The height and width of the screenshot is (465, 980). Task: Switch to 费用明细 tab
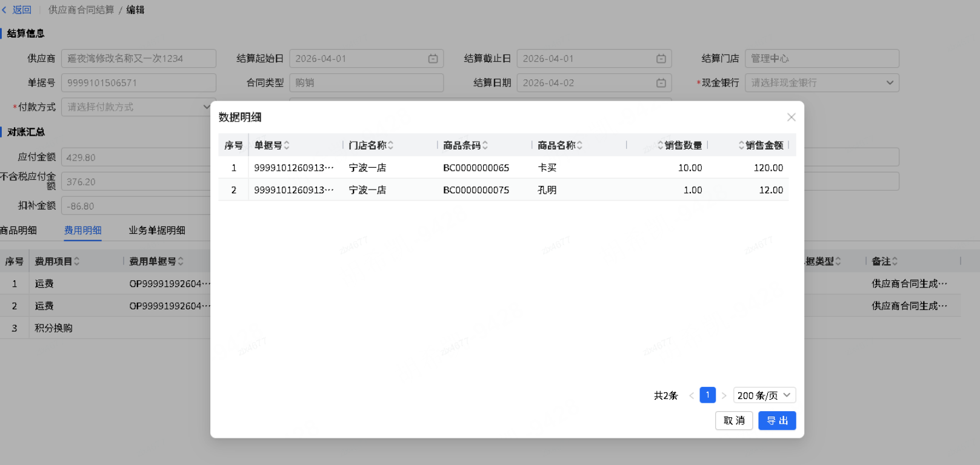pyautogui.click(x=83, y=230)
